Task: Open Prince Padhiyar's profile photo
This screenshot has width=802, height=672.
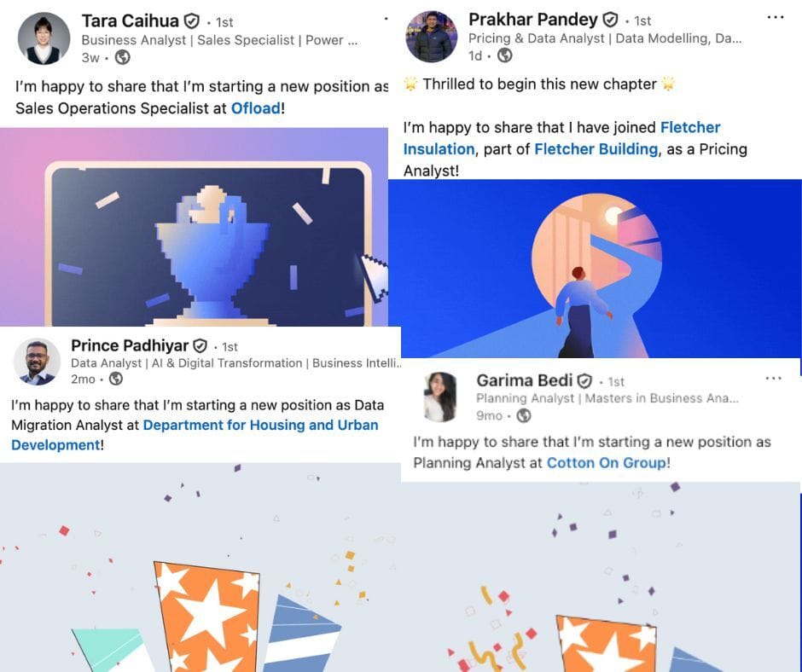Action: [37, 362]
